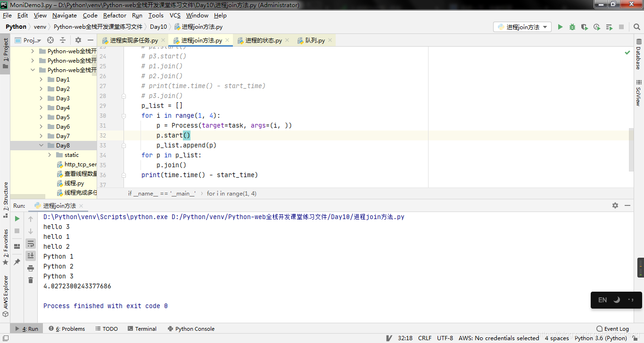Toggle fold marker at the for i in range line
Viewport: 644px width, 343px height.
point(124,115)
